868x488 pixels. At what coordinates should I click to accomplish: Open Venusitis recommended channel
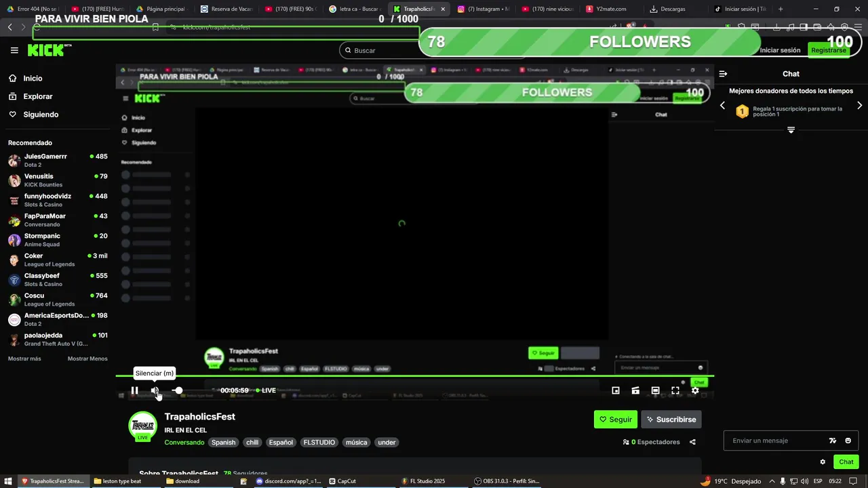coord(58,180)
